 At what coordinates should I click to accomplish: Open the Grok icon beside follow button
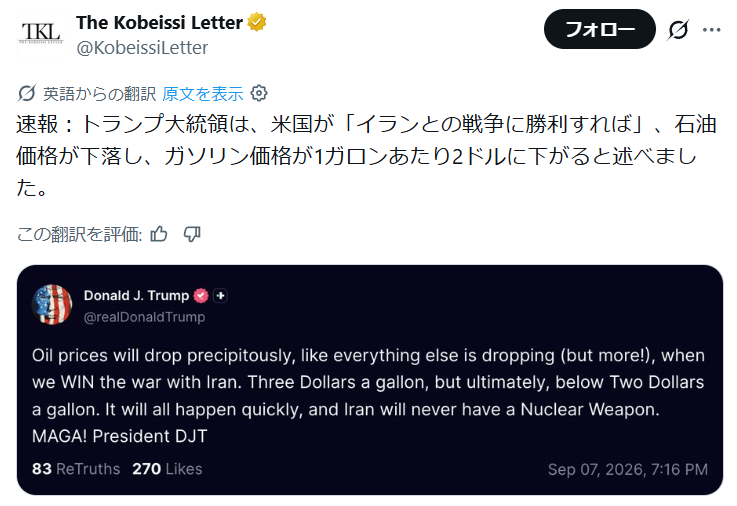coord(678,30)
